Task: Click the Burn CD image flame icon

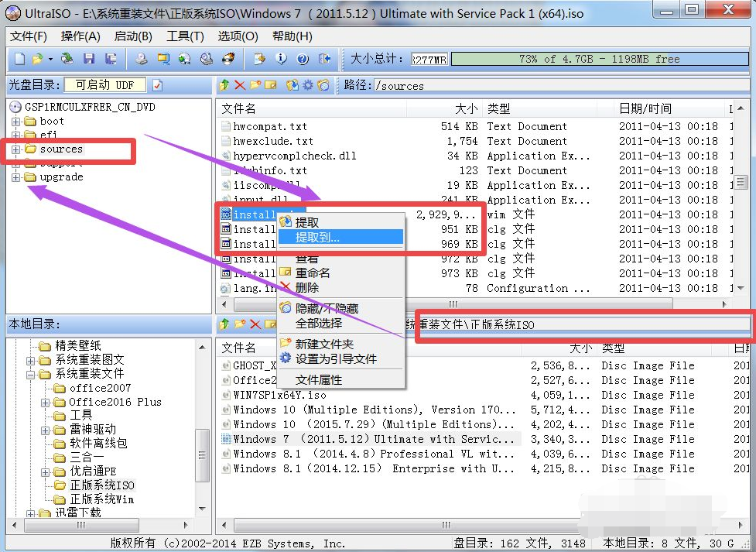Action: pyautogui.click(x=228, y=59)
